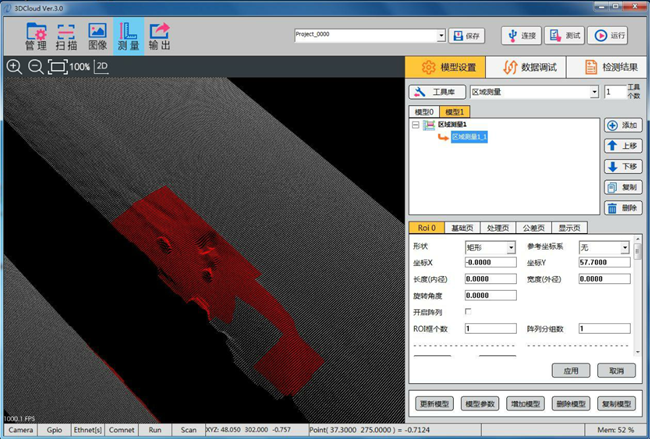This screenshot has height=439, width=650.
Task: Select the 测量 measure icon
Action: (x=129, y=36)
